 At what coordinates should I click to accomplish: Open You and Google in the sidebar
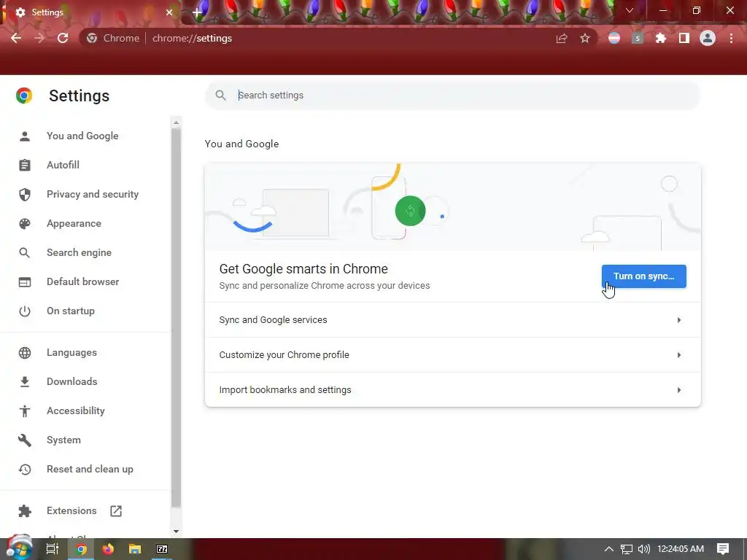82,136
